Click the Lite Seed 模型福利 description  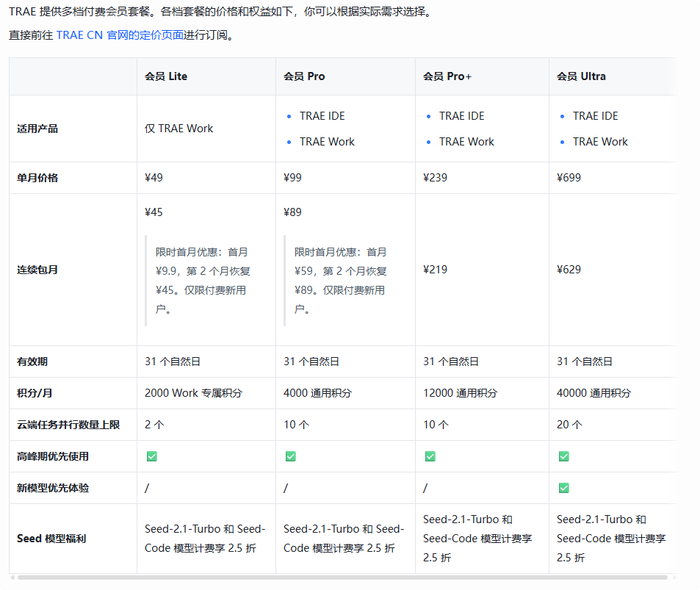tap(205, 539)
